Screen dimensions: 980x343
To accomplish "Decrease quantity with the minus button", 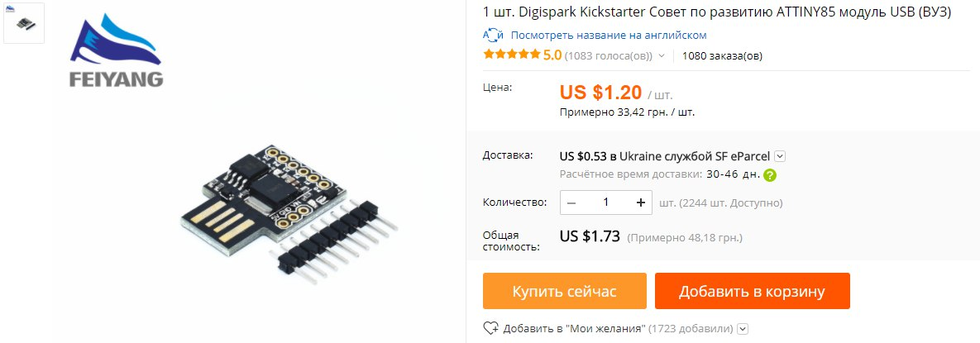I will point(572,202).
